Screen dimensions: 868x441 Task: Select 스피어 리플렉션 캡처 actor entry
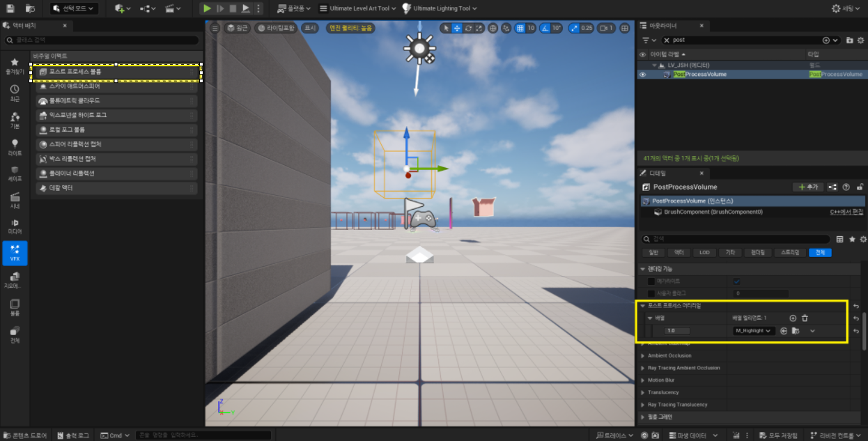coord(116,144)
